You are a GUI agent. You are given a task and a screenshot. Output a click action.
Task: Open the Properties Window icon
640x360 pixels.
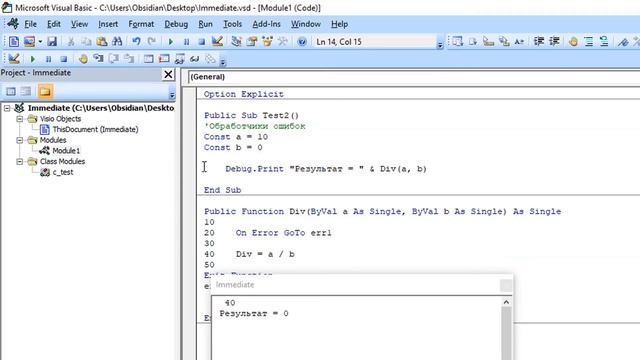coord(252,42)
